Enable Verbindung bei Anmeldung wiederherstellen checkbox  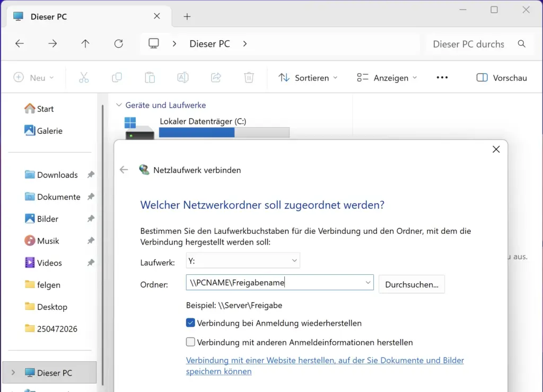pyautogui.click(x=190, y=323)
